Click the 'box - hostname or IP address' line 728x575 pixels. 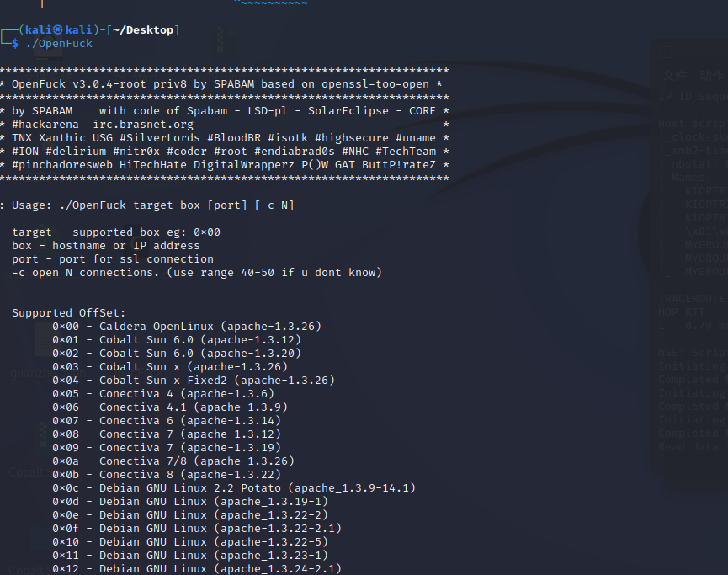(106, 246)
